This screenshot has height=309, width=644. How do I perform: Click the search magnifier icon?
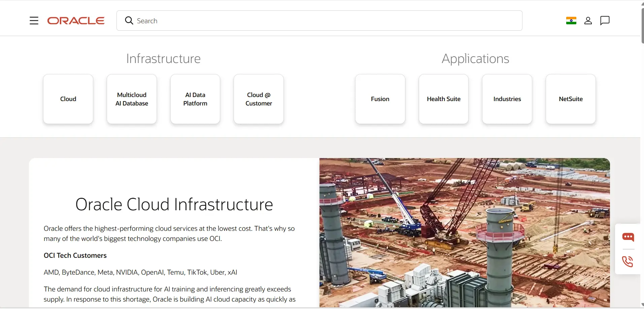point(129,21)
